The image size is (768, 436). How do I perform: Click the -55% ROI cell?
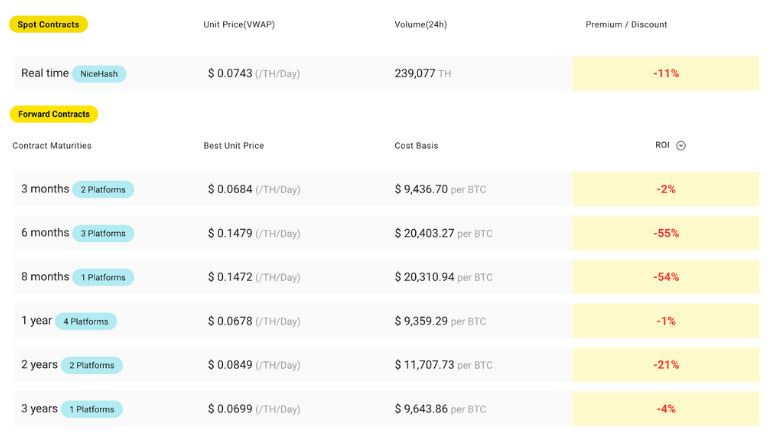coord(666,234)
